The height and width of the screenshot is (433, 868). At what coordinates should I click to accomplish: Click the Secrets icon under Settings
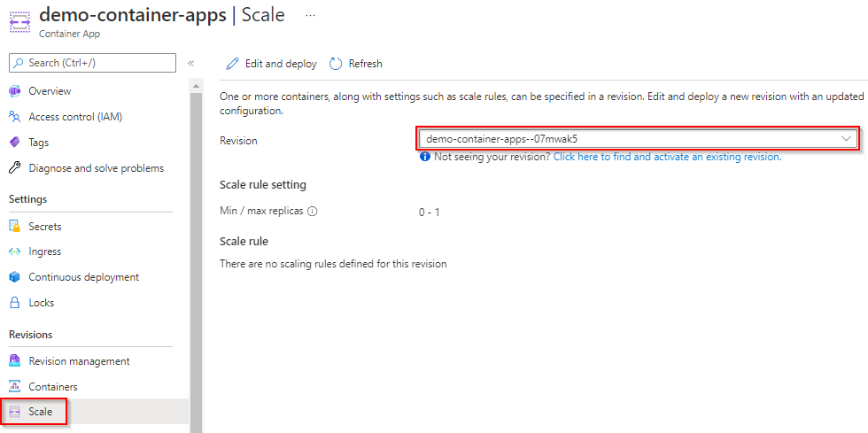(x=15, y=227)
